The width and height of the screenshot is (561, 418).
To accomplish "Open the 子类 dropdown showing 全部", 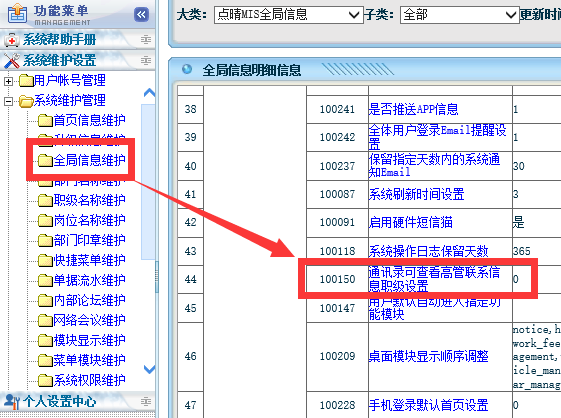I will [x=459, y=15].
